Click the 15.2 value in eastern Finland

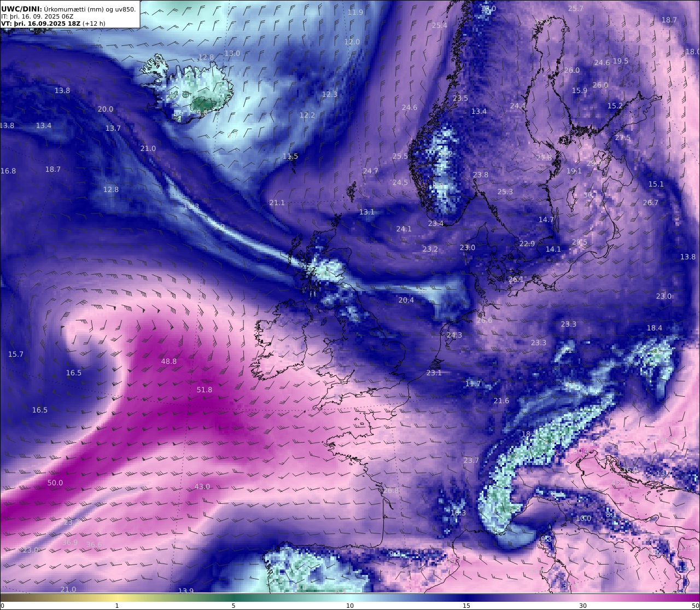615,106
